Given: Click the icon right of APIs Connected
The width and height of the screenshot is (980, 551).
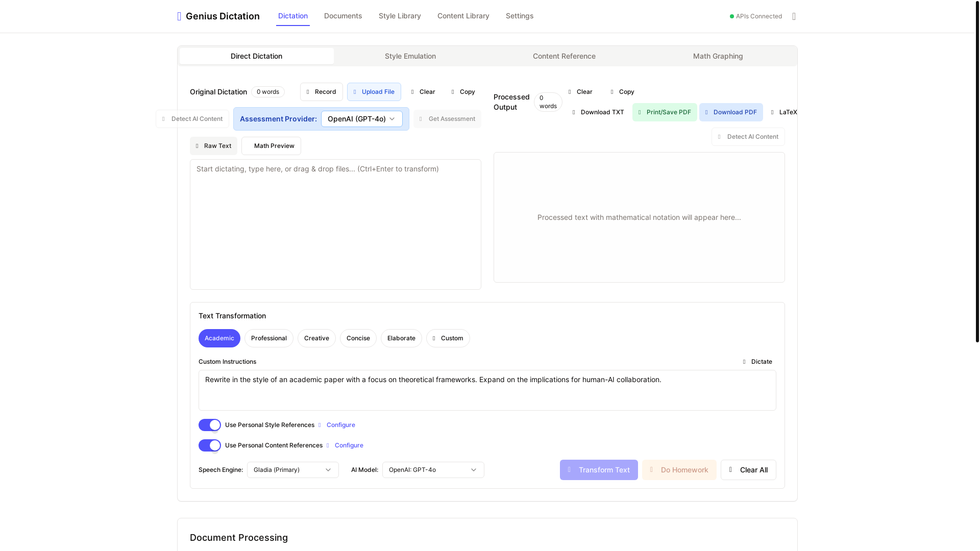Looking at the screenshot, I should (794, 16).
